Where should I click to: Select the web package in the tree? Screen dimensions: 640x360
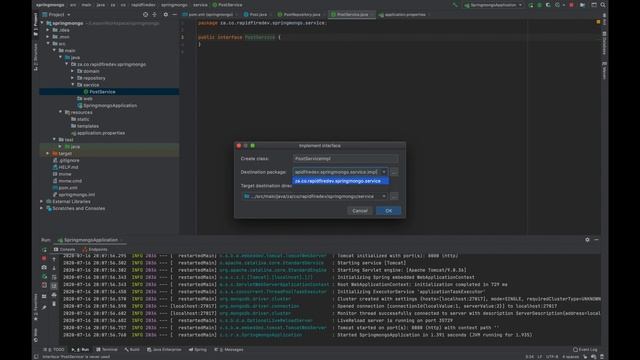coord(85,99)
